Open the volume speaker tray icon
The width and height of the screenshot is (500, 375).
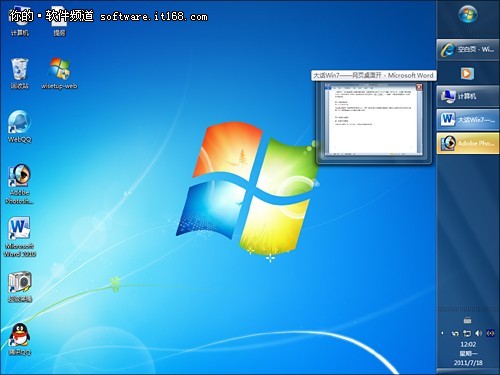pyautogui.click(x=479, y=333)
